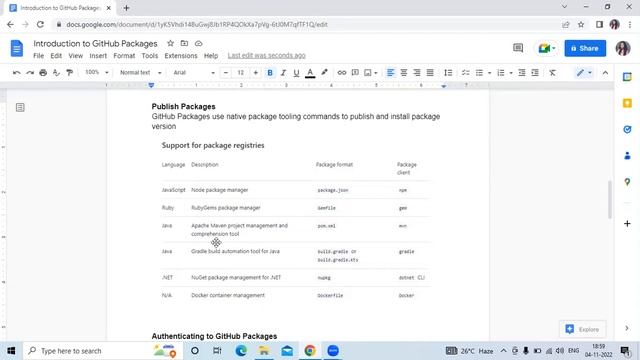640x360 pixels.
Task: Show document outline icon
Action: pyautogui.click(x=20, y=107)
